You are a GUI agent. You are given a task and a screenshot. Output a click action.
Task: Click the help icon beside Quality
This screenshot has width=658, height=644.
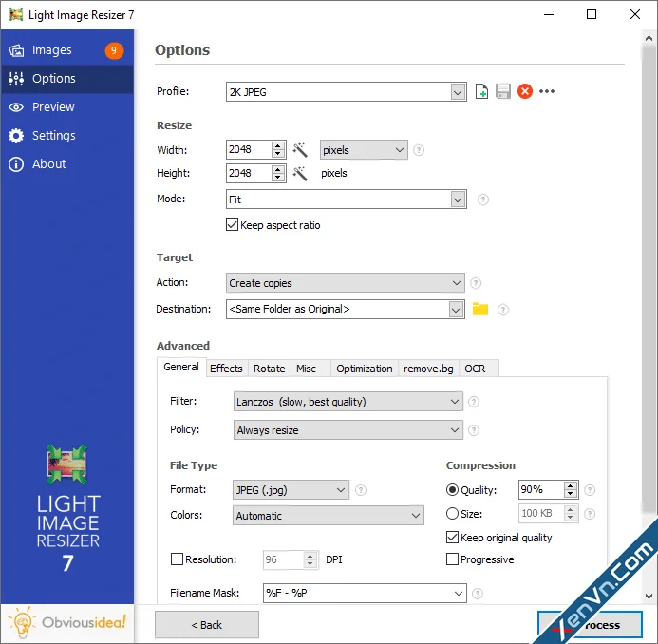pos(590,490)
